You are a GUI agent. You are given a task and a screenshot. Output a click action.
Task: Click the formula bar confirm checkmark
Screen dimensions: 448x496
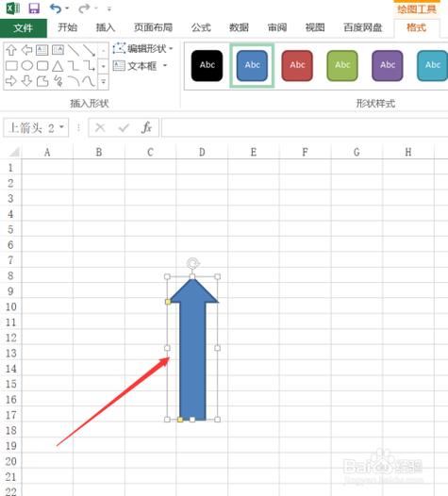[x=124, y=128]
